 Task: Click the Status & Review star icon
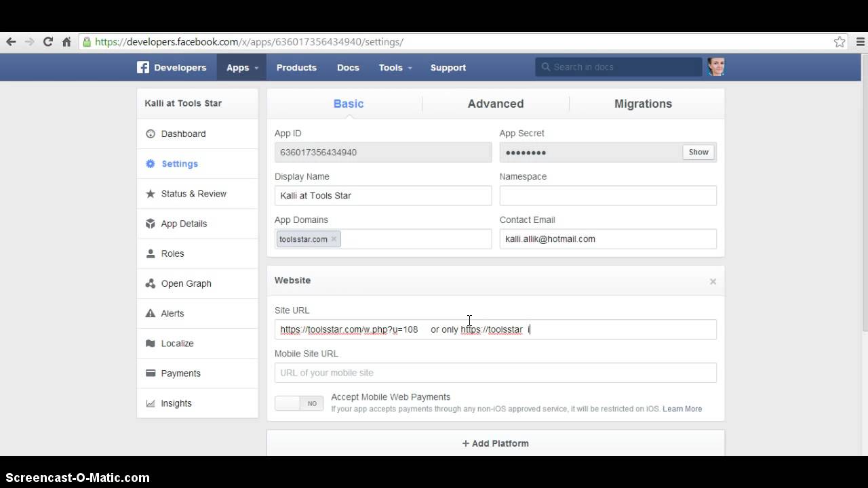(151, 193)
